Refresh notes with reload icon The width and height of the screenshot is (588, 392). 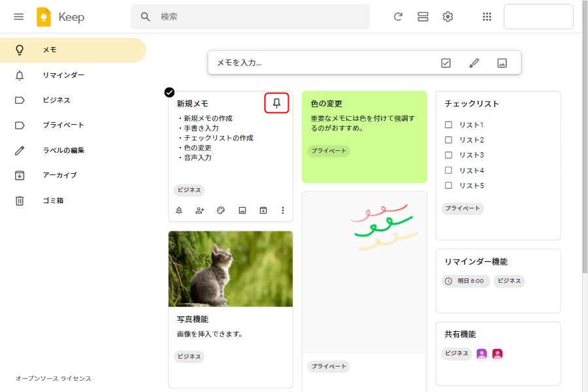[x=398, y=17]
